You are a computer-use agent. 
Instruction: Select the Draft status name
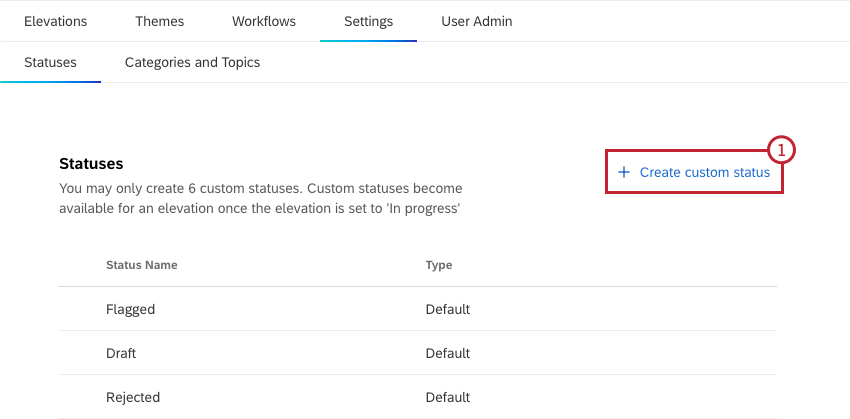pos(121,353)
